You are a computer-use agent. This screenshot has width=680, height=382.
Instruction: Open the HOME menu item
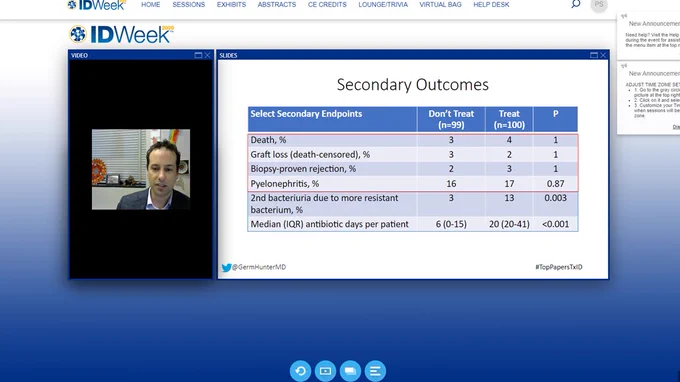tap(150, 5)
